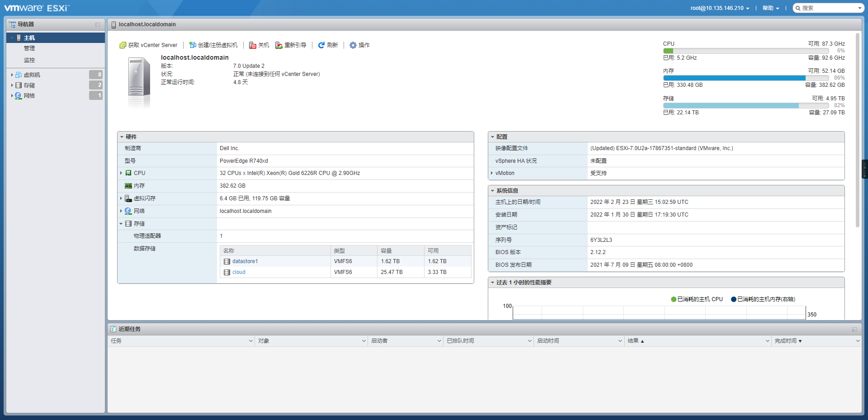The image size is (868, 420).
Task: Expand the CPU row in 硬件 panel
Action: (x=121, y=173)
